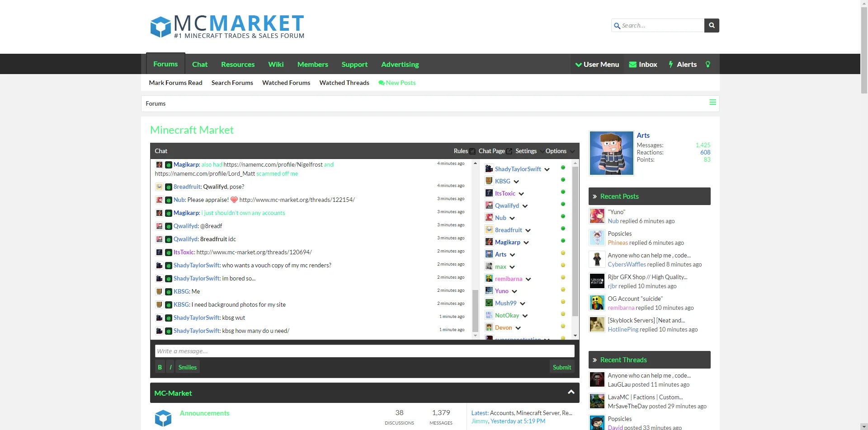This screenshot has width=868, height=430.
Task: Click the New Posts speech bubble icon
Action: 382,83
